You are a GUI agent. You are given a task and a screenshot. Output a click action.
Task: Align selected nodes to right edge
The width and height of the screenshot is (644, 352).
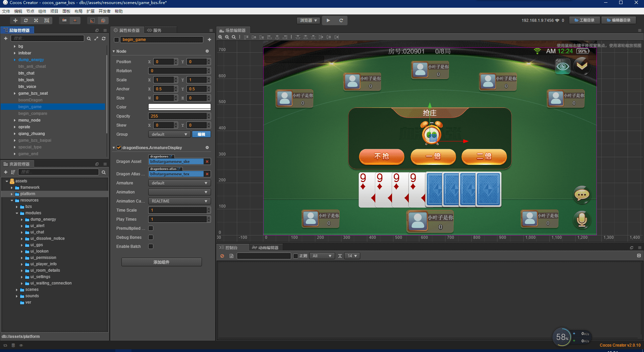coord(285,37)
